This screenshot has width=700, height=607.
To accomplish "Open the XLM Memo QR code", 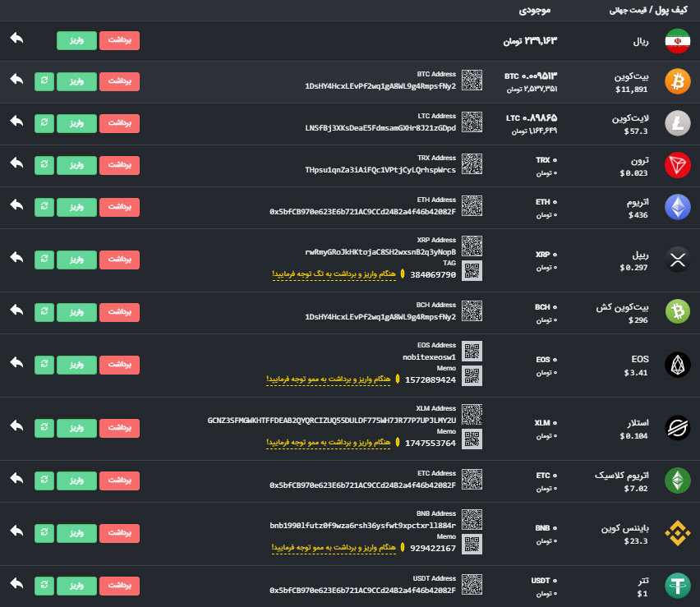I will pos(472,439).
